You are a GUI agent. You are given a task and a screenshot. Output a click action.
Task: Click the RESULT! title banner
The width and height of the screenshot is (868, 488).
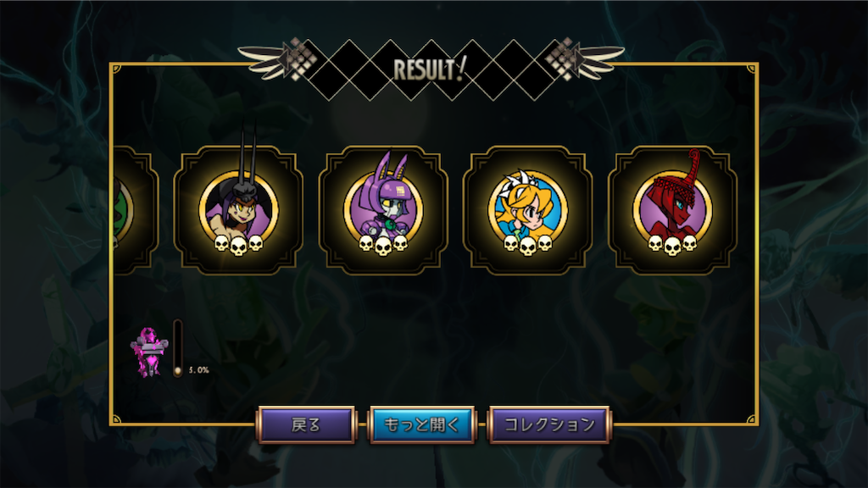point(430,69)
